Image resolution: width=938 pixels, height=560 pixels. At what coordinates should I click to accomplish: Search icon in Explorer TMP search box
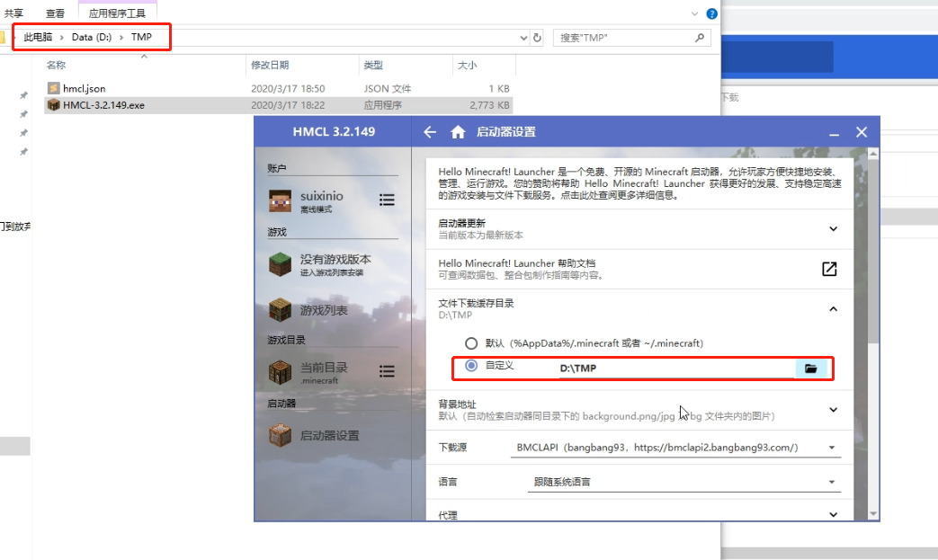click(x=700, y=38)
